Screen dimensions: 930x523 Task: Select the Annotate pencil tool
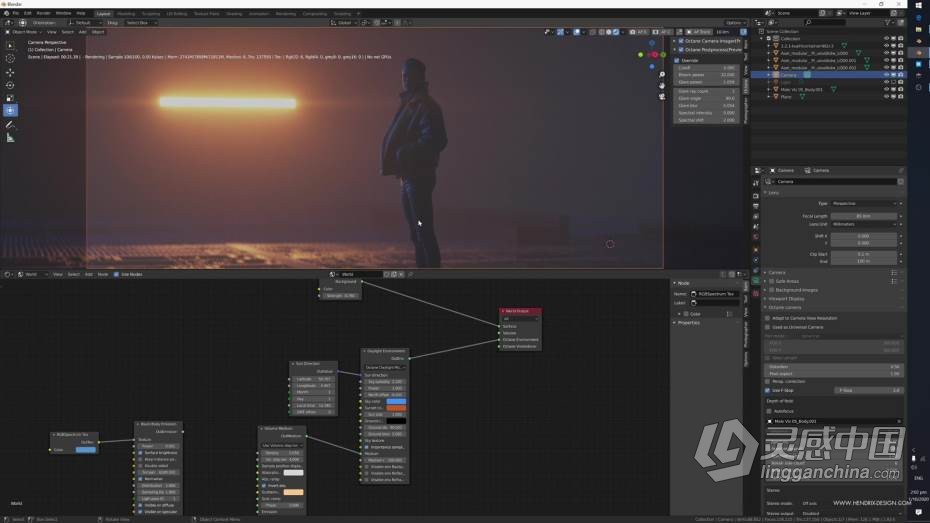click(x=10, y=125)
